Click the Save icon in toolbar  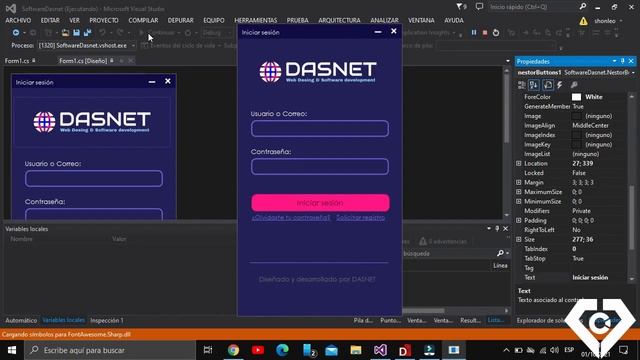(x=76, y=33)
